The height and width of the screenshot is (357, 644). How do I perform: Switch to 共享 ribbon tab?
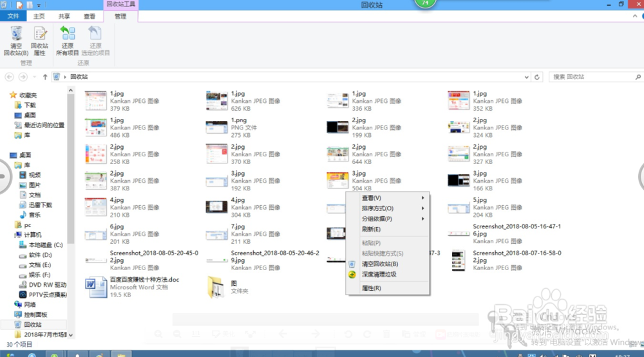(64, 16)
